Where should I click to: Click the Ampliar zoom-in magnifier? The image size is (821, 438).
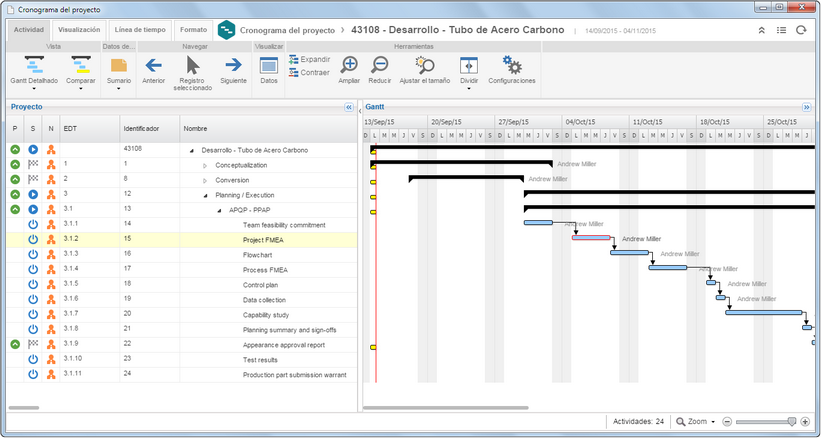click(349, 65)
